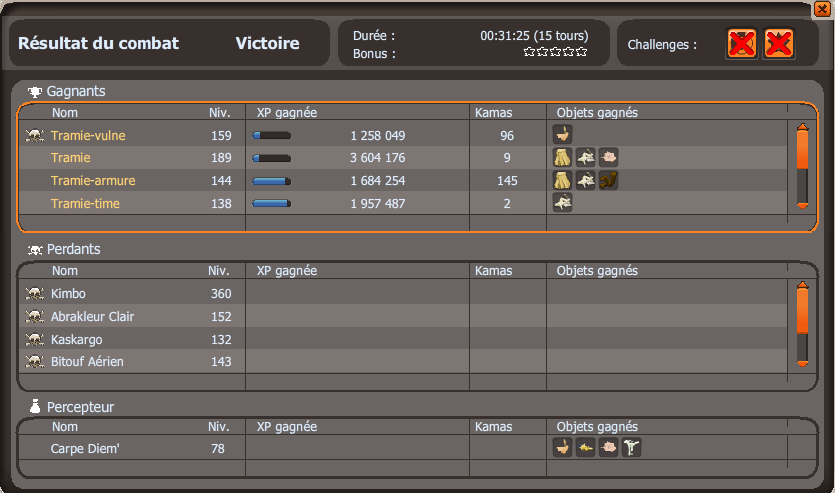Close the combat result window
The width and height of the screenshot is (835, 493).
pyautogui.click(x=822, y=9)
